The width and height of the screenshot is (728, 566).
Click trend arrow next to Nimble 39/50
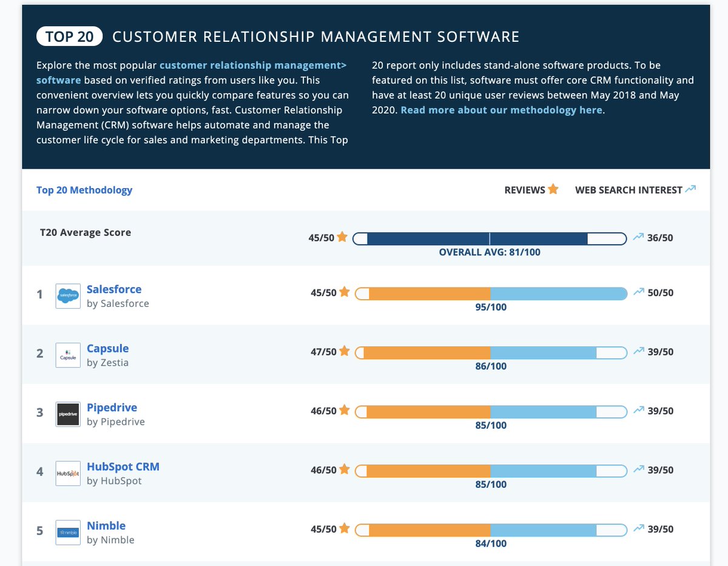pyautogui.click(x=638, y=528)
